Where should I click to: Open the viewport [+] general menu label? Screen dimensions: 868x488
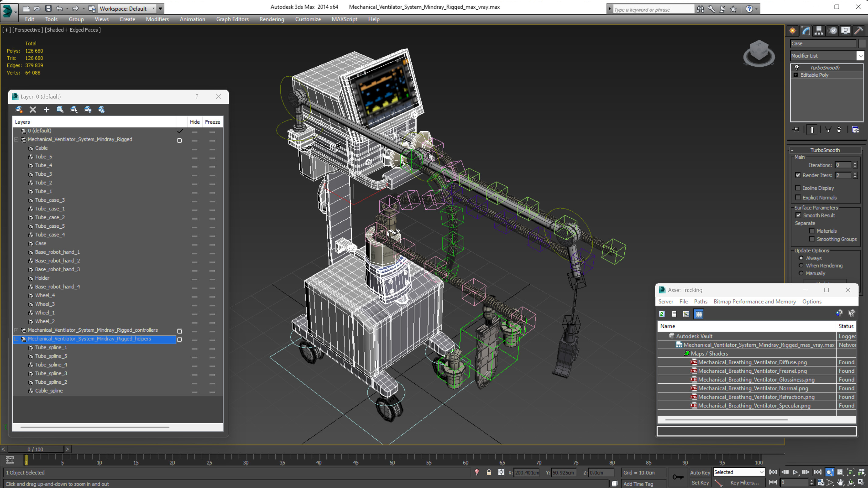tap(6, 29)
